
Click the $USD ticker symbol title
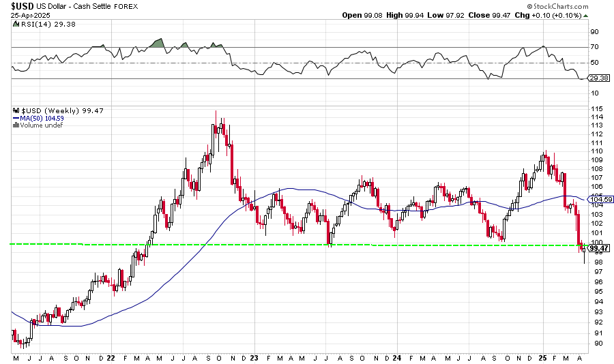(x=19, y=5)
